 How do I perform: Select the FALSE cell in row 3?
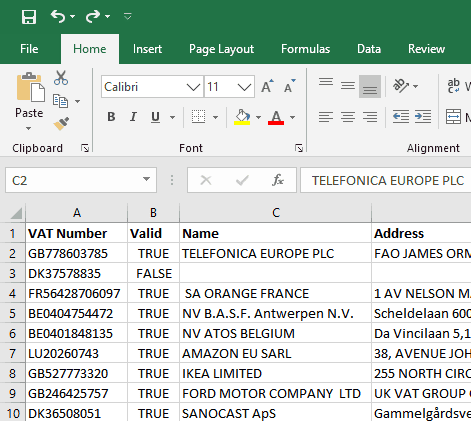point(153,273)
